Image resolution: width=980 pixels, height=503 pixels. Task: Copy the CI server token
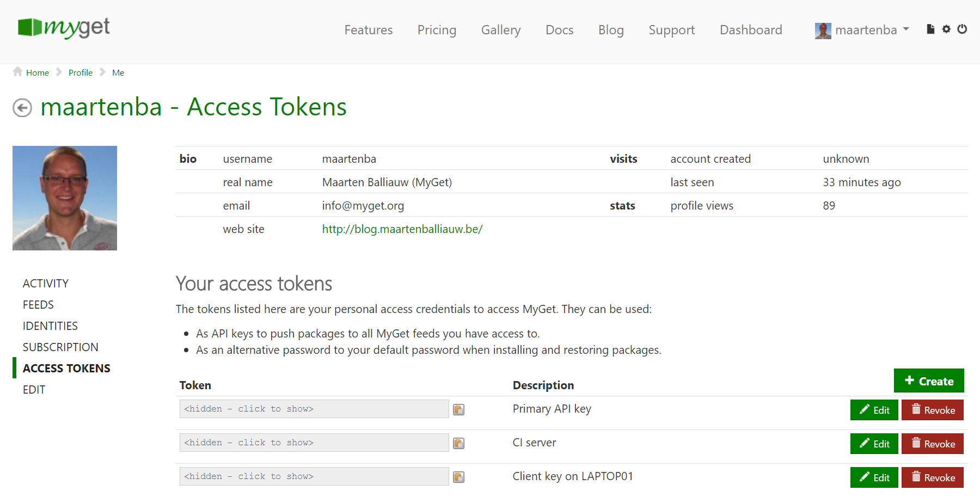point(458,444)
